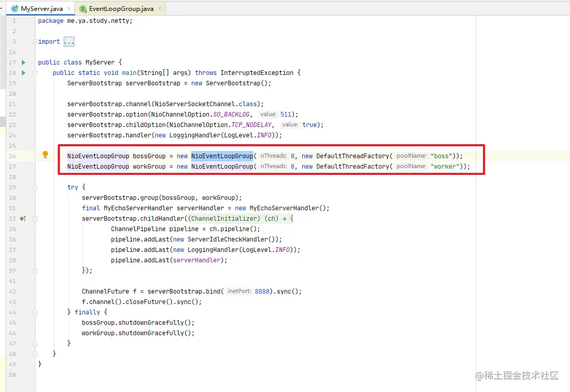The width and height of the screenshot is (570, 392).
Task: Click LogLevel.INFO on line 24
Action: (x=247, y=135)
